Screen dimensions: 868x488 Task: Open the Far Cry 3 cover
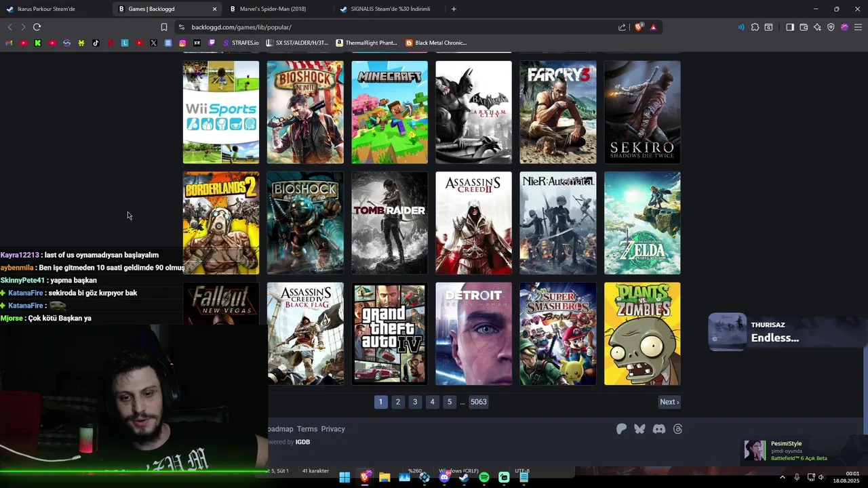pos(558,113)
